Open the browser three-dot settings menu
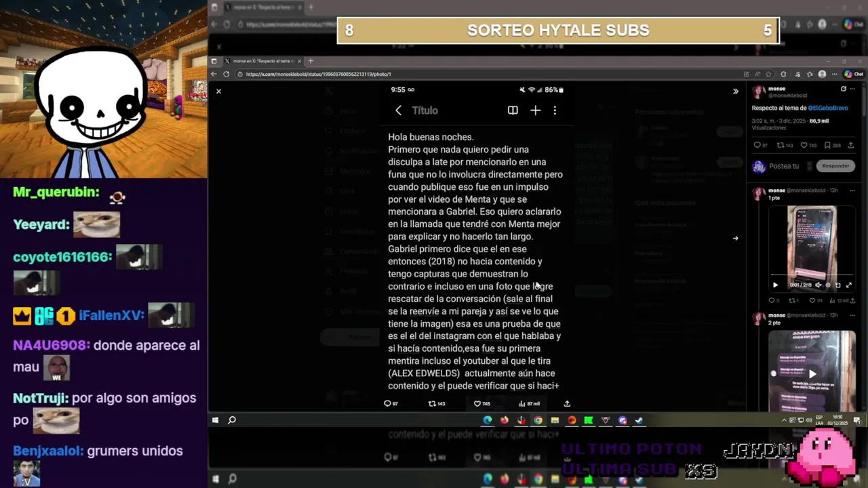Image resolution: width=868 pixels, height=488 pixels. [834, 74]
